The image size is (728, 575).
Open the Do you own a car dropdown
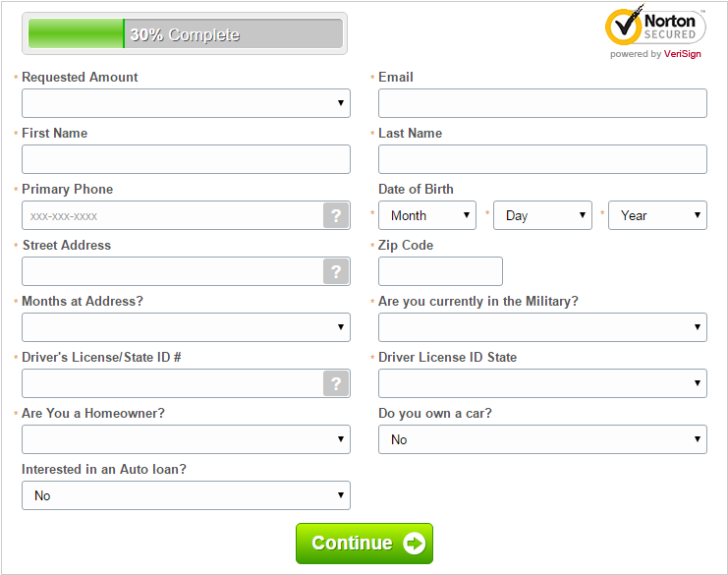coord(542,439)
